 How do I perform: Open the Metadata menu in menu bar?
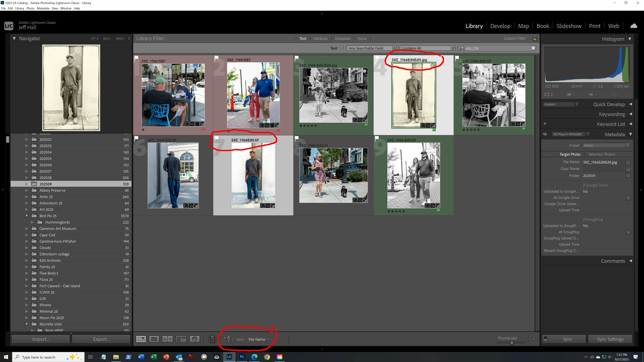click(43, 8)
